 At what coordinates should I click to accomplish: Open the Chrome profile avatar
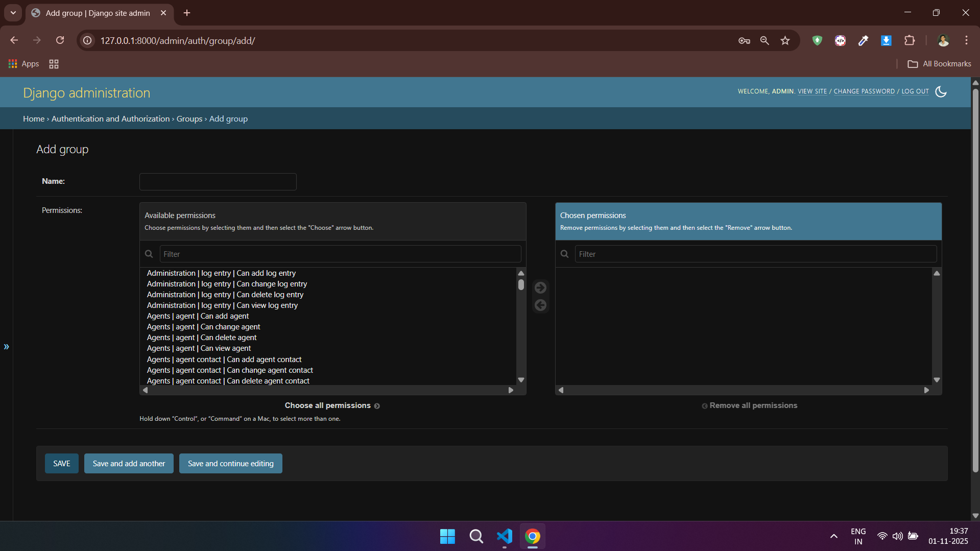tap(943, 40)
